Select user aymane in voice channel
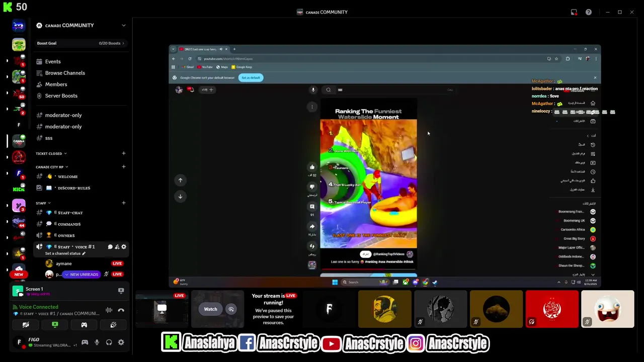This screenshot has width=644, height=362. tap(63, 263)
